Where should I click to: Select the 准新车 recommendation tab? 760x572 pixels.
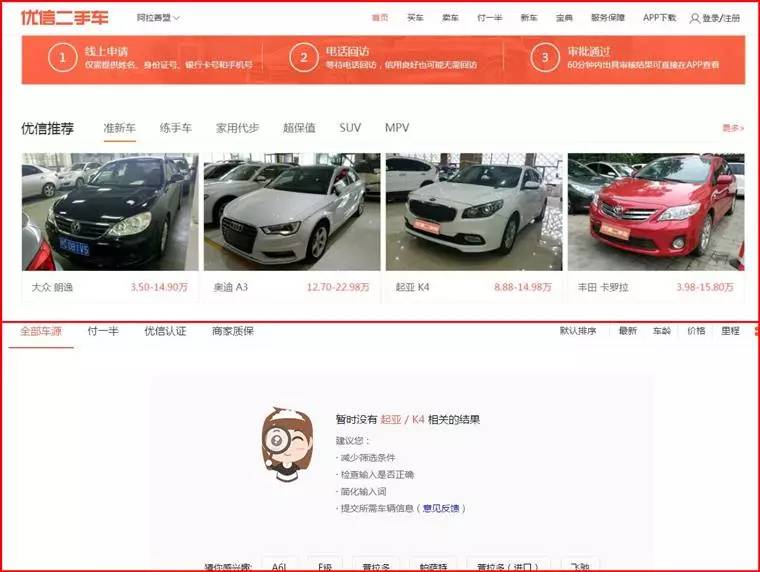click(x=120, y=128)
